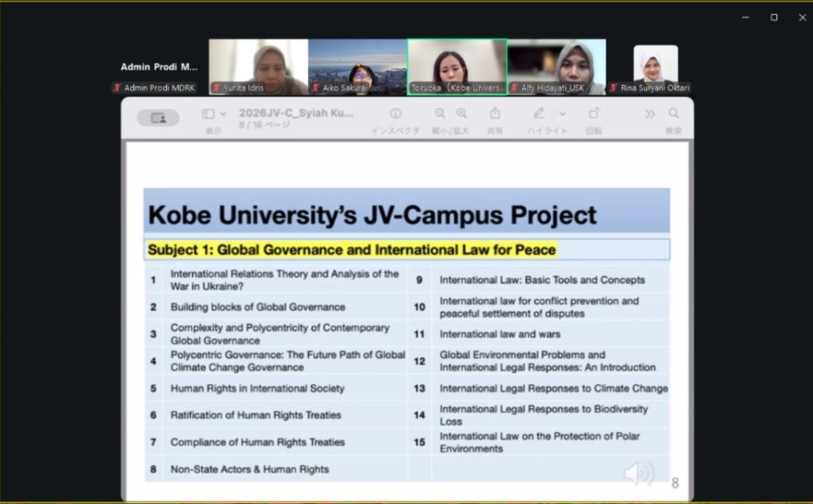
Task: Click muted mic icon beside Yunita Idris
Action: click(x=217, y=88)
